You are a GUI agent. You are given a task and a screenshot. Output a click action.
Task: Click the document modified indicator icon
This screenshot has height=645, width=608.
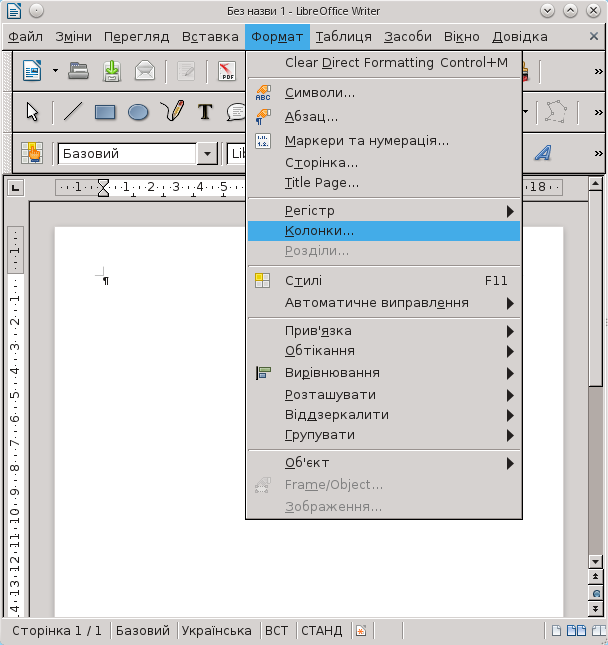pyautogui.click(x=361, y=631)
